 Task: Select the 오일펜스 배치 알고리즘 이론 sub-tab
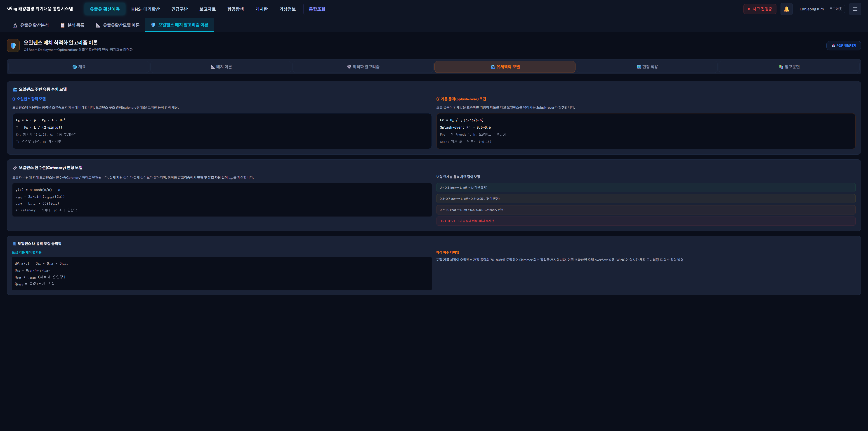click(x=179, y=25)
